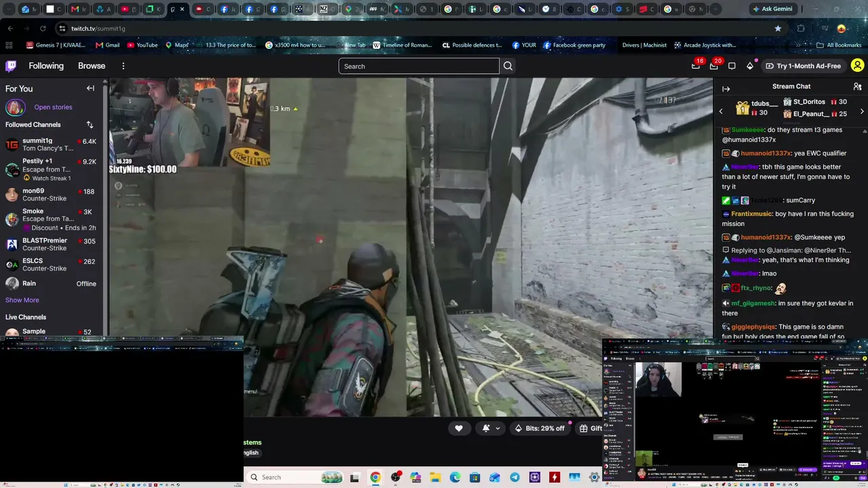Open the offline Rain channel entry

click(52, 283)
